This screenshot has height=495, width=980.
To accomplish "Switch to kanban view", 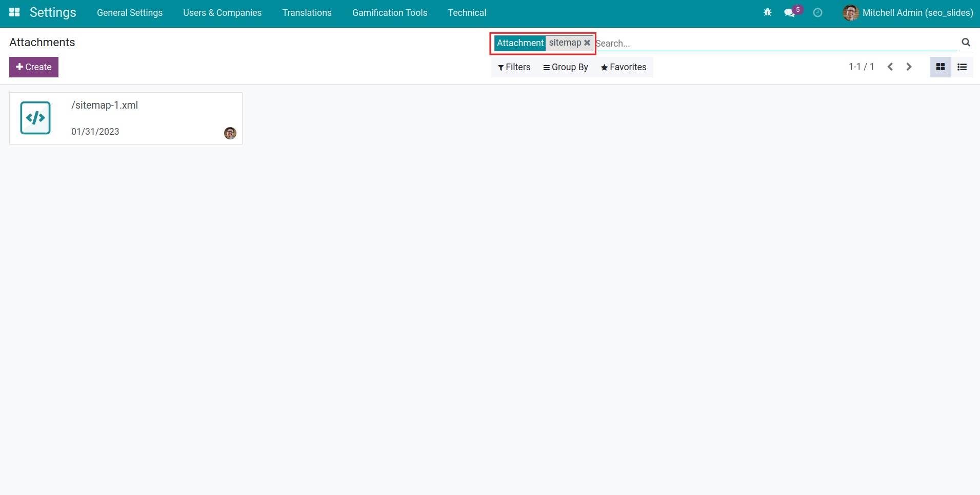I will 940,67.
